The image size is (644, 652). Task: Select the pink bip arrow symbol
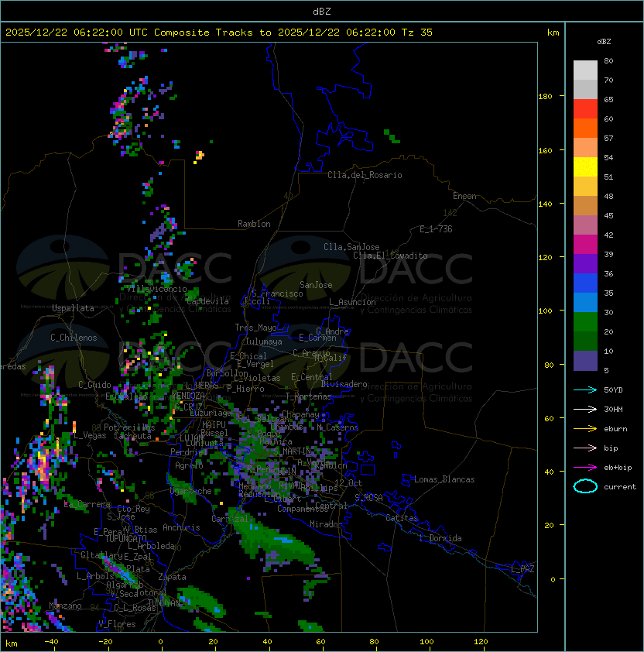pos(585,448)
